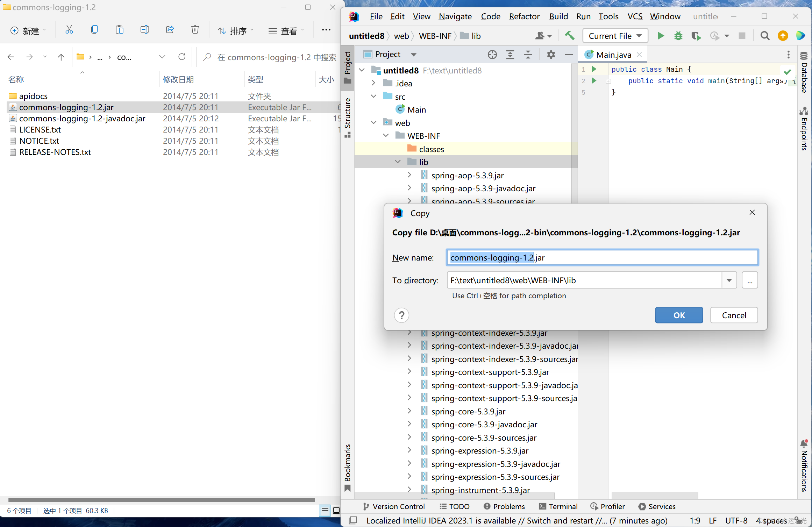Click Cancel in the Copy dialog

click(734, 315)
